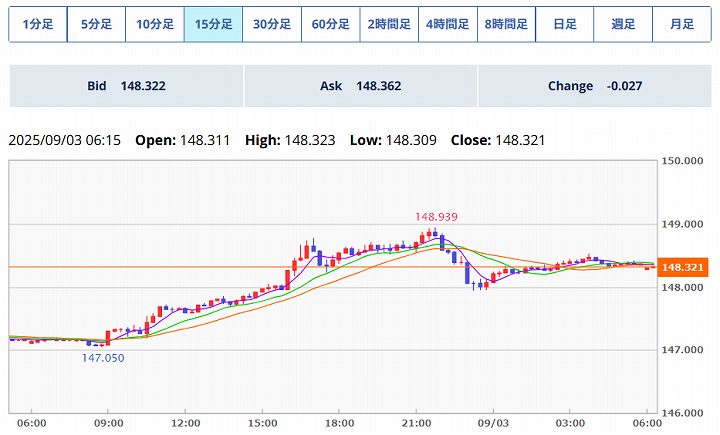Click the 150.000 price axis label
This screenshot has height=435, width=720.
coord(682,161)
